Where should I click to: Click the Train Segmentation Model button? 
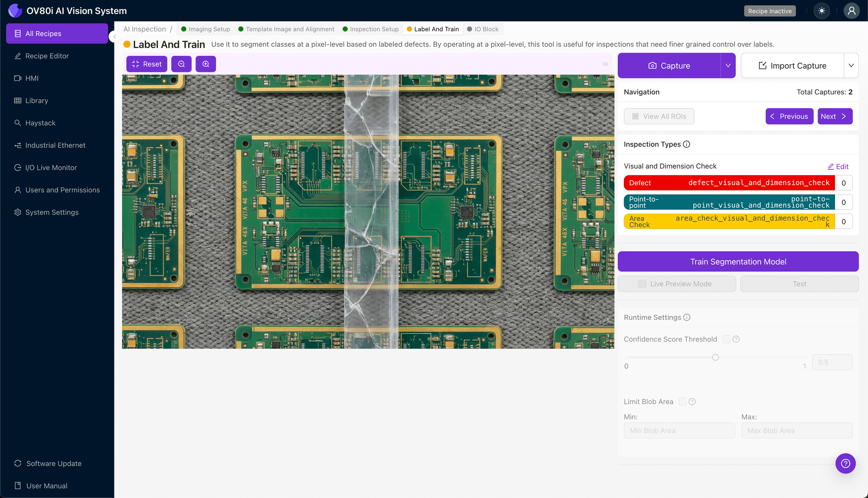pyautogui.click(x=737, y=261)
